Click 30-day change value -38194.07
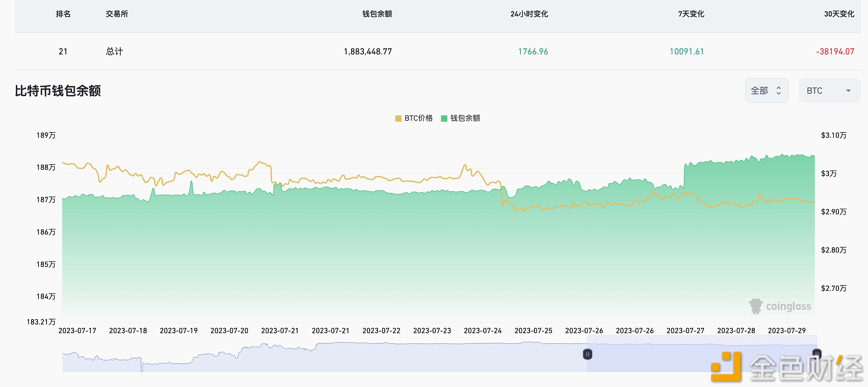The image size is (868, 387). [835, 52]
